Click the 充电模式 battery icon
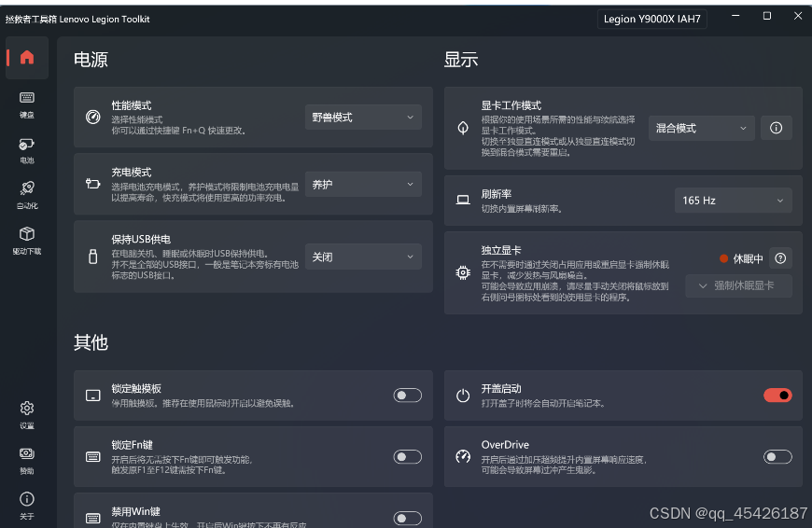Viewport: 812px width, 528px height. pos(93,184)
